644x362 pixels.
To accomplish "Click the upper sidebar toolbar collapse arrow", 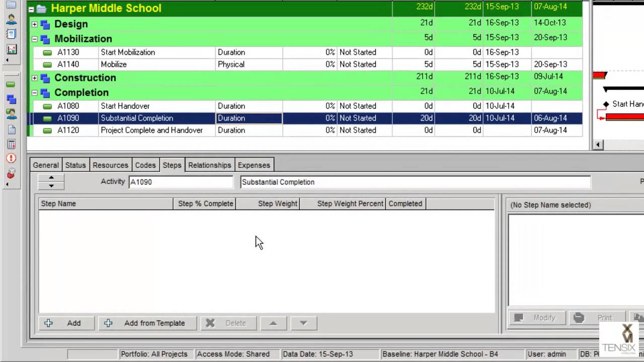I will tap(7, 60).
